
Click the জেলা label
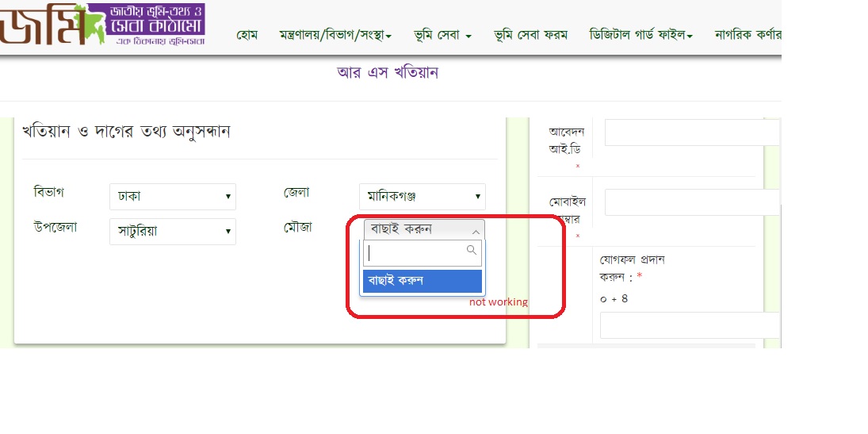296,192
